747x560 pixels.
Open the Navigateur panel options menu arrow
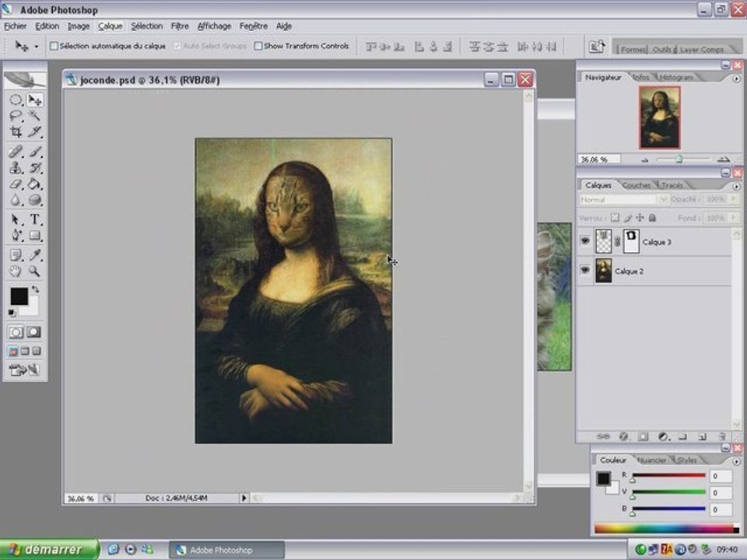736,78
